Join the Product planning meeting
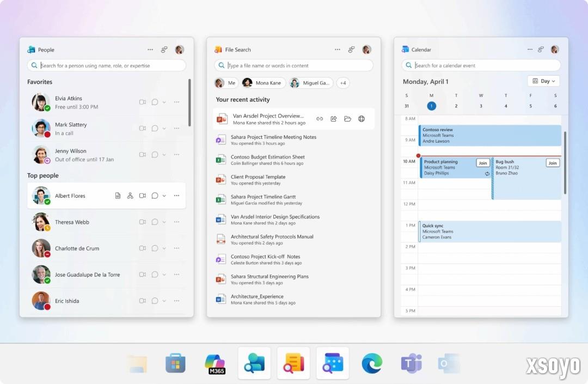 tap(482, 163)
